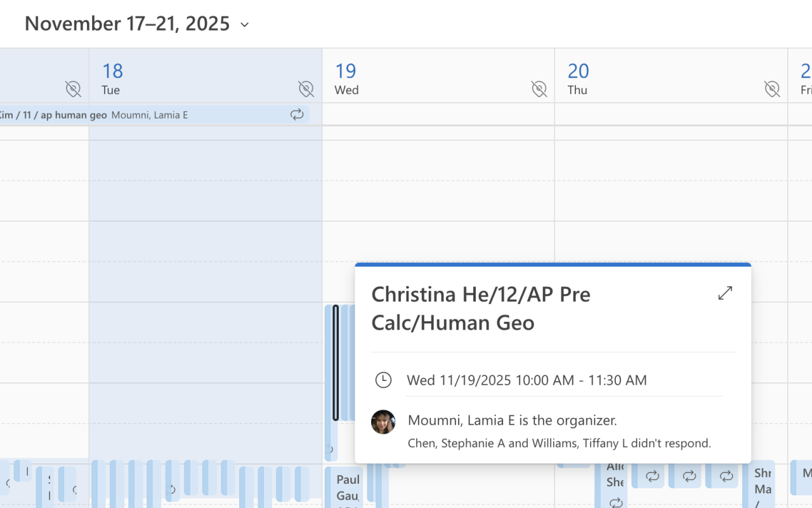Click the Christina He/12/AP Pre Calc event title
Screen dimensions: 812x508
[x=480, y=308]
